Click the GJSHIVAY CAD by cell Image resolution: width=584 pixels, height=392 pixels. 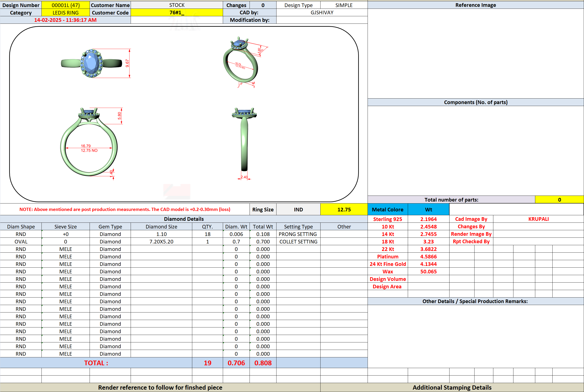pyautogui.click(x=322, y=12)
